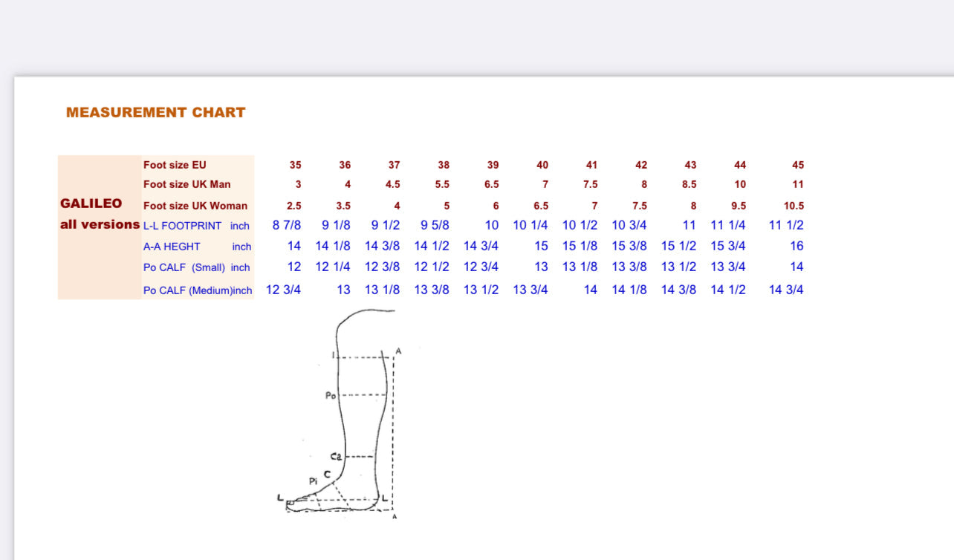The width and height of the screenshot is (954, 560).
Task: Click the MEASUREMENT CHART heading
Action: pos(155,113)
